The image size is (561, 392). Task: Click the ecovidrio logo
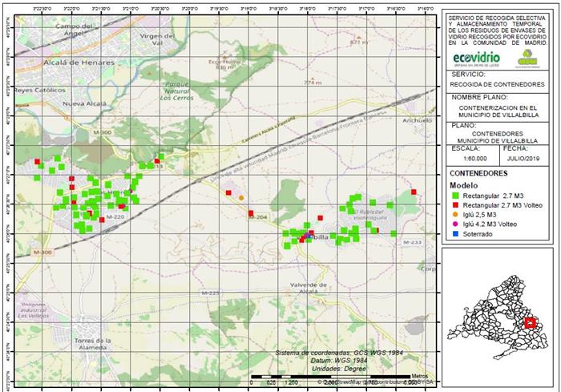[x=476, y=59]
